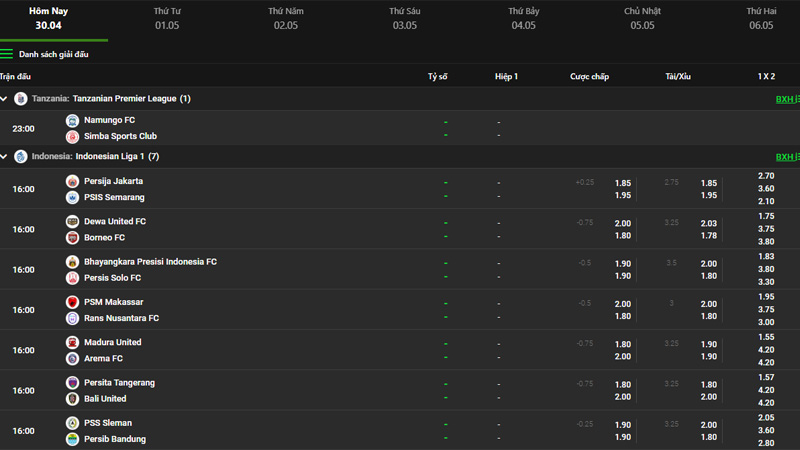The image size is (800, 450).
Task: Click Bhayangkara Presisi Indonesia FC logo
Action: pyautogui.click(x=72, y=262)
